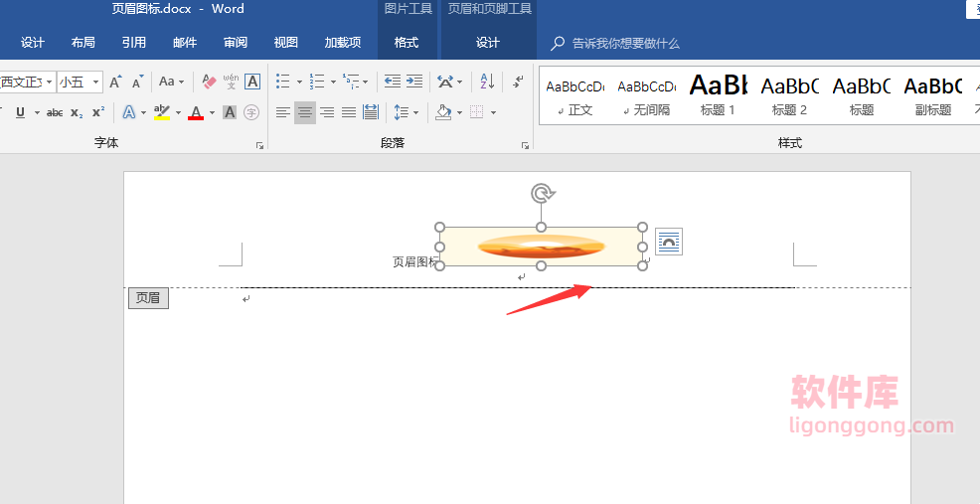
Task: Apply the 标题 1 style
Action: click(x=719, y=95)
